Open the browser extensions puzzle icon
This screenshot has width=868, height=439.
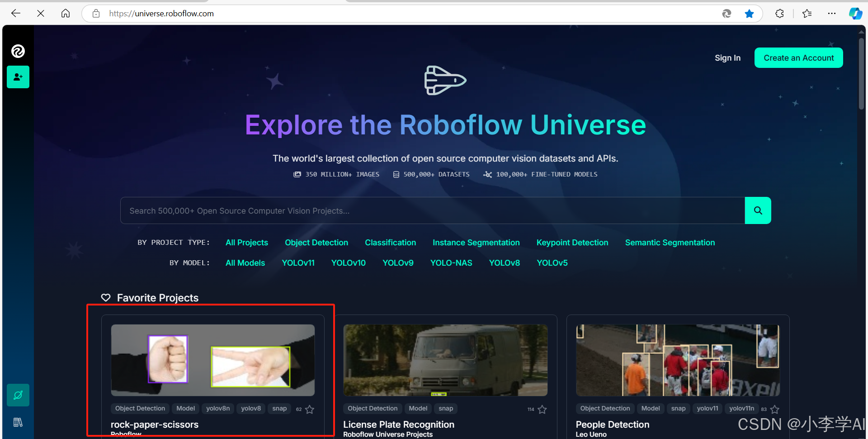(779, 14)
